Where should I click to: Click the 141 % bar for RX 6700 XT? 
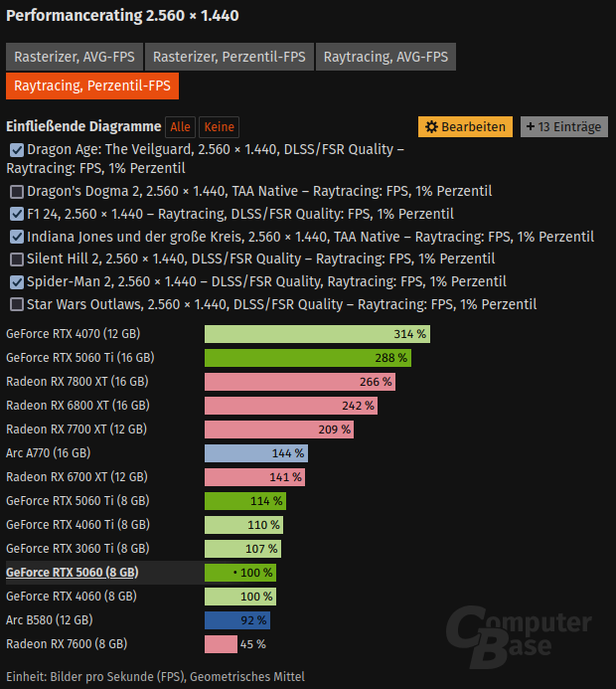[x=254, y=477]
